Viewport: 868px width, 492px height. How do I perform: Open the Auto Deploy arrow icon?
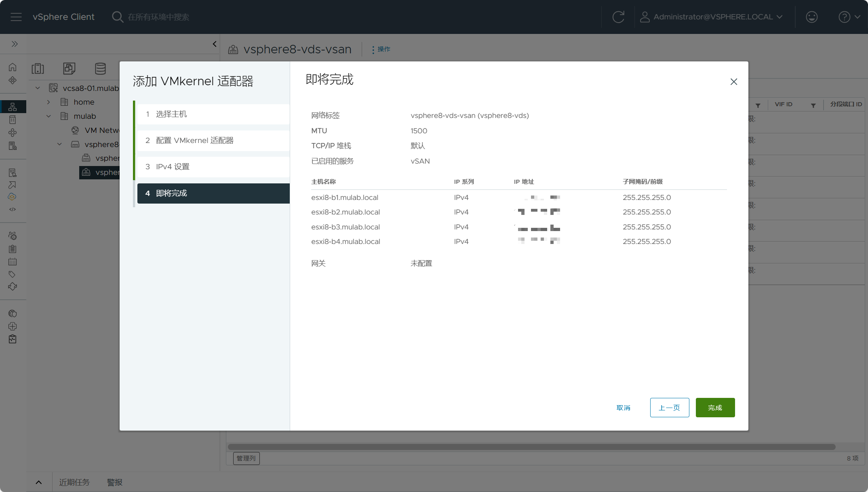pos(13,185)
